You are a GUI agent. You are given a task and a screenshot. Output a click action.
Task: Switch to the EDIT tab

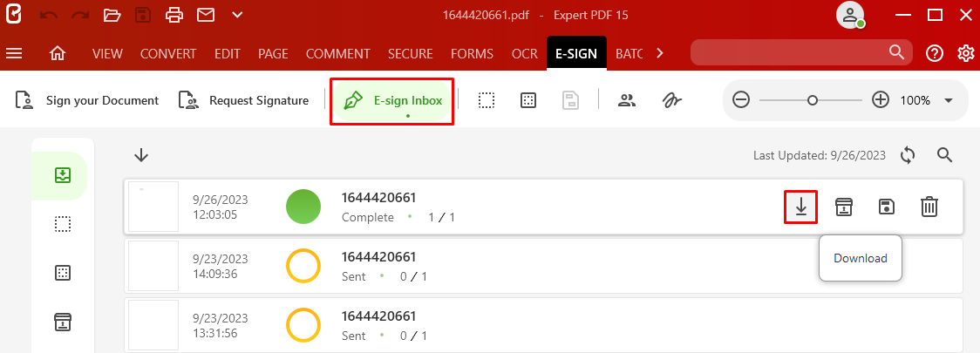pyautogui.click(x=228, y=54)
